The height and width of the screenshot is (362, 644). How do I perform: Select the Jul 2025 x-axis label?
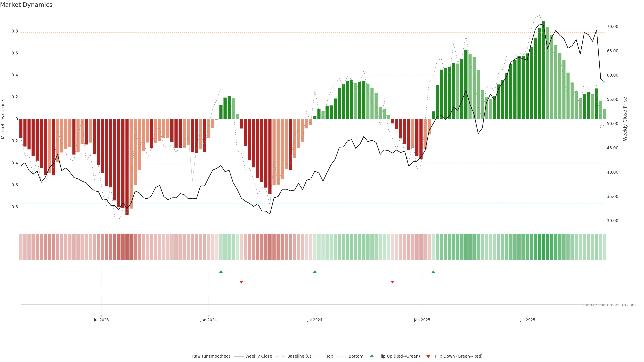pos(527,320)
